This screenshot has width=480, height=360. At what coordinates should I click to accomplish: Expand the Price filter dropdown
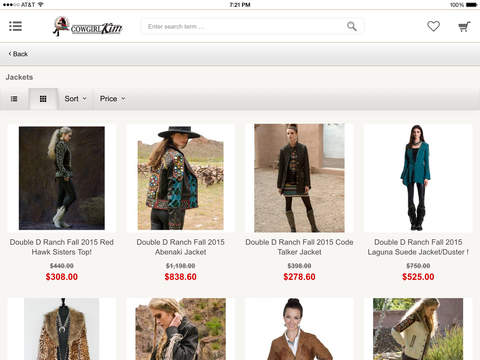point(112,99)
